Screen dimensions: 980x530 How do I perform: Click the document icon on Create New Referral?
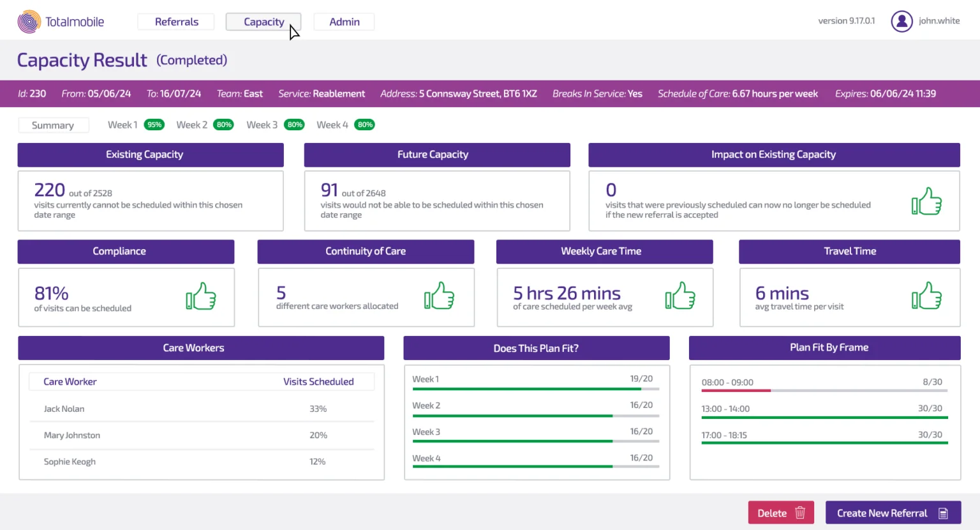point(944,512)
